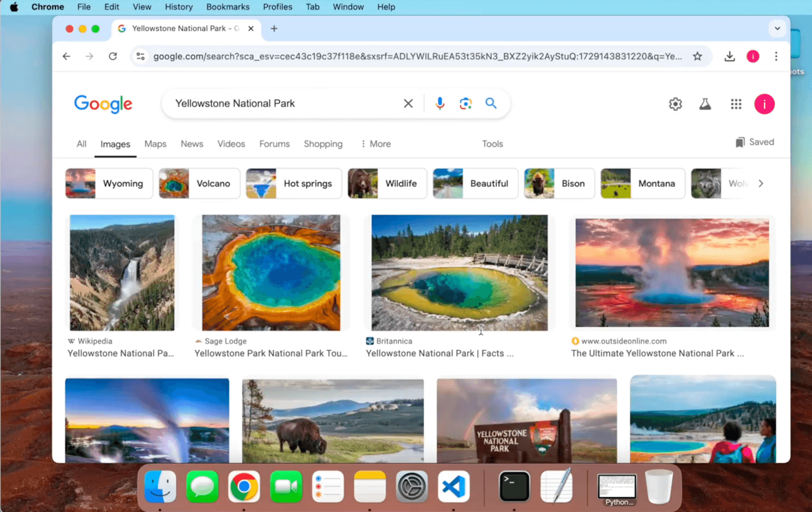Open Chrome downloads icon

coord(729,56)
